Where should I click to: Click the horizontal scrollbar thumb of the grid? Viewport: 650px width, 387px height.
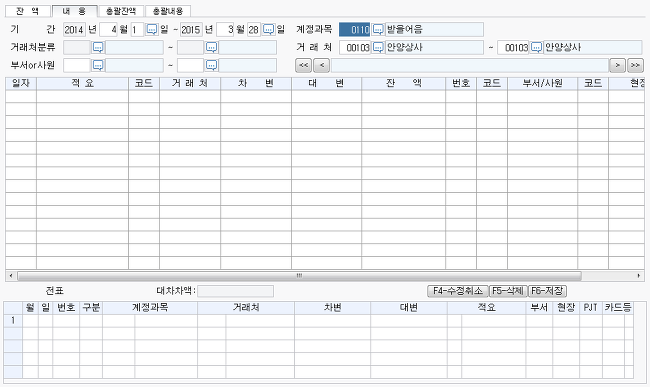click(299, 276)
